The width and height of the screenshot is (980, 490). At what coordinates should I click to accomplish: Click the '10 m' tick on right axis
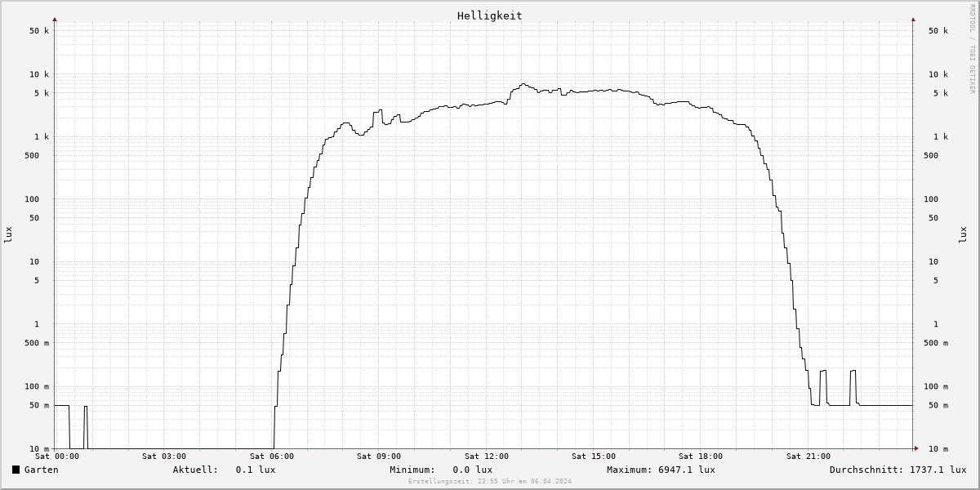click(x=938, y=448)
